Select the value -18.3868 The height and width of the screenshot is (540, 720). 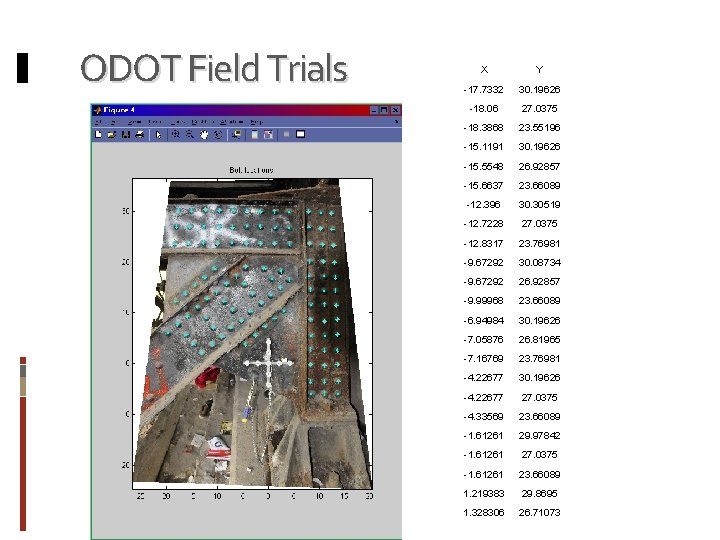pos(483,128)
